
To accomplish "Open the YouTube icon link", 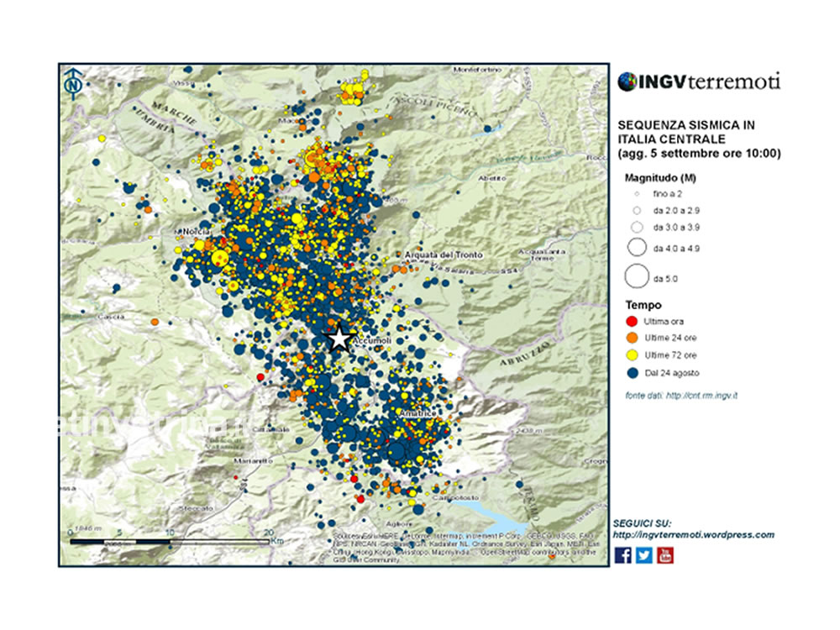I will pyautogui.click(x=665, y=555).
